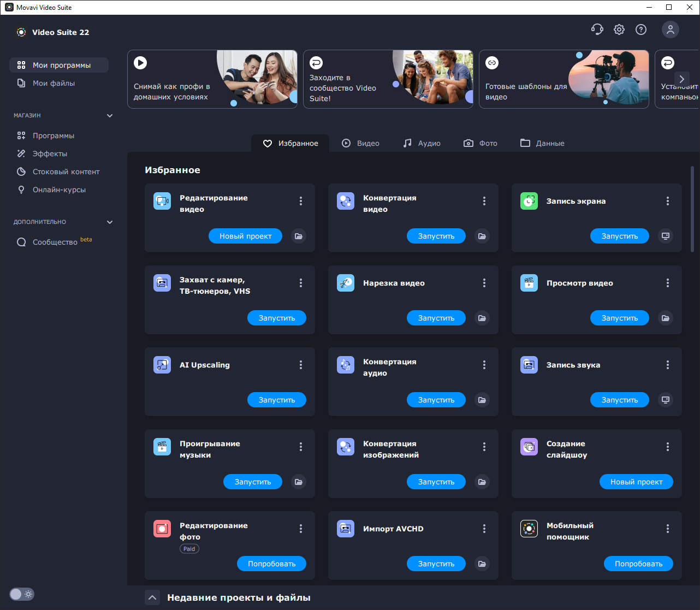Switch to the Данные tab
The height and width of the screenshot is (610, 700).
(x=542, y=143)
